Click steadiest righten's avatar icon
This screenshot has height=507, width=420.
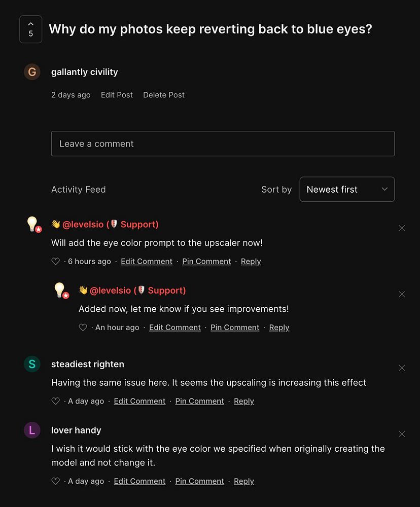click(32, 364)
